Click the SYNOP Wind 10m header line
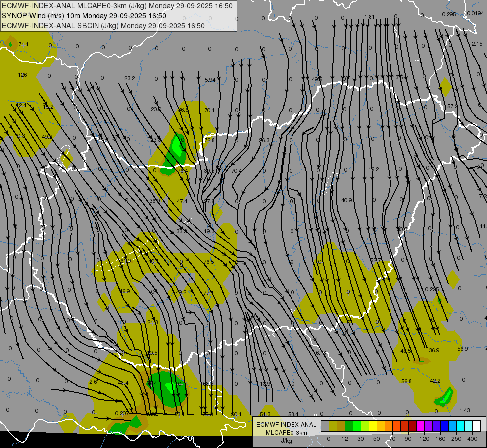Image resolution: width=487 pixels, height=448 pixels. click(84, 16)
